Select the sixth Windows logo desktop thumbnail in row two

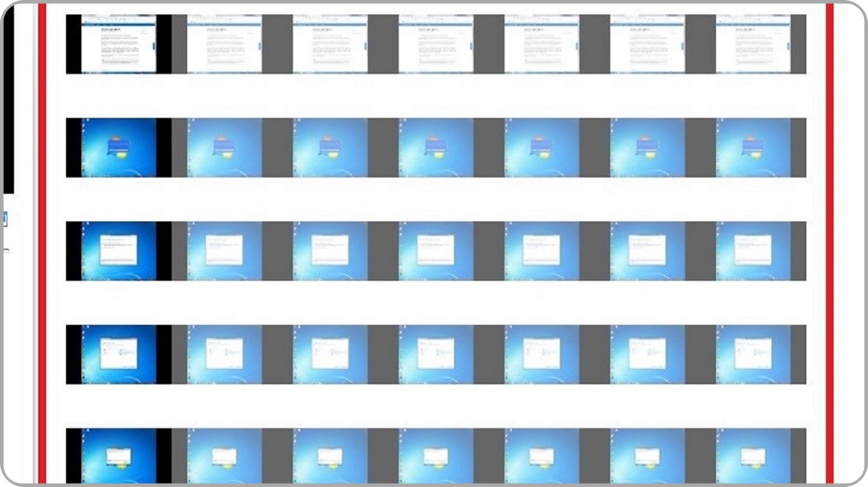click(647, 147)
